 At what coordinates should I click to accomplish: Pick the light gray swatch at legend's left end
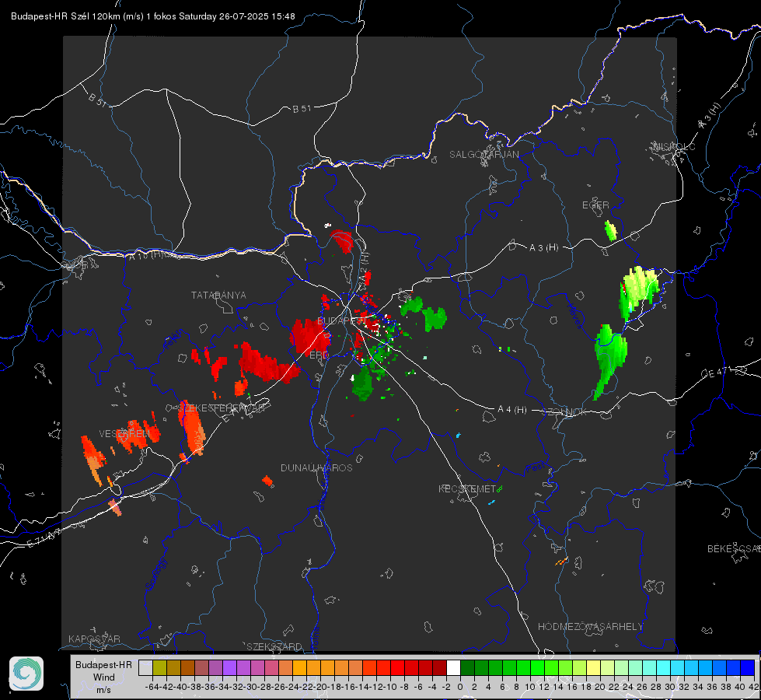tap(145, 667)
